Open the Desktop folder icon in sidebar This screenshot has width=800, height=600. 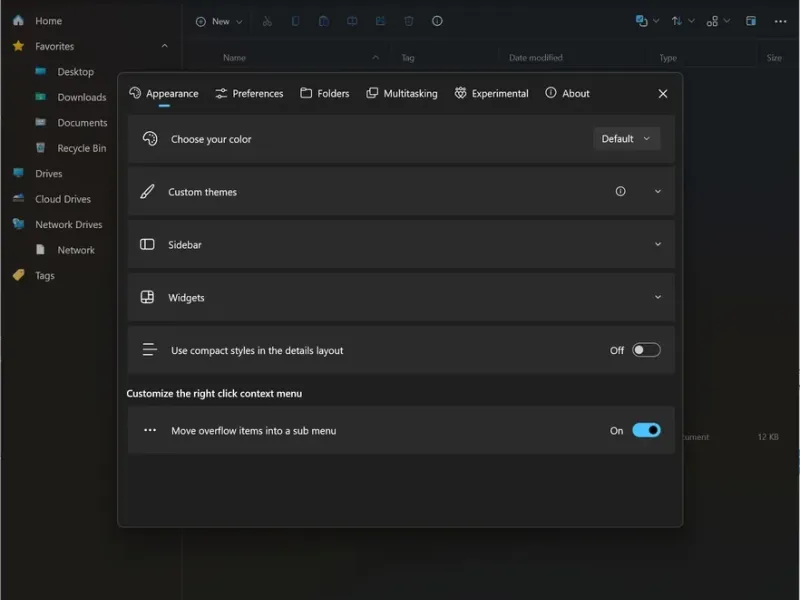(x=41, y=71)
